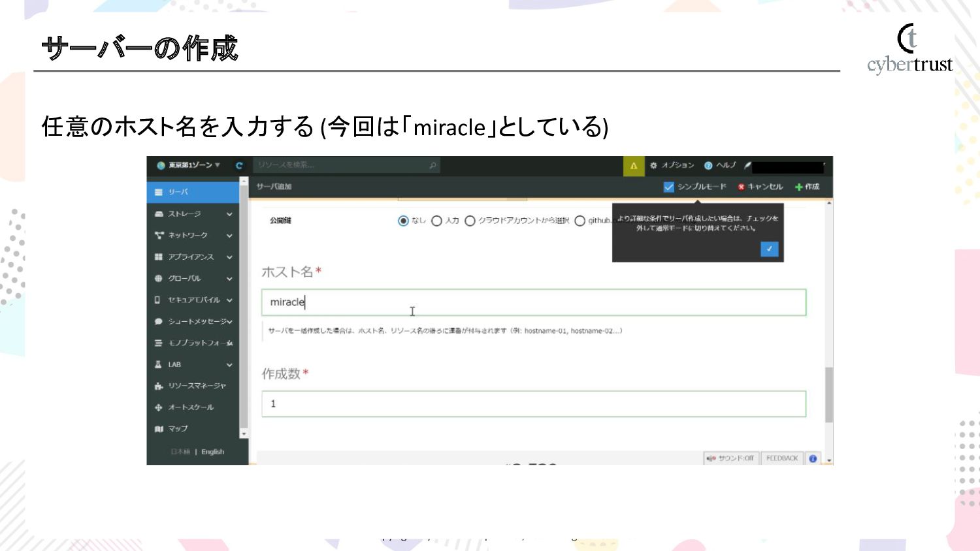Select the 入力 public key radio button
This screenshot has width=980, height=551.
436,221
